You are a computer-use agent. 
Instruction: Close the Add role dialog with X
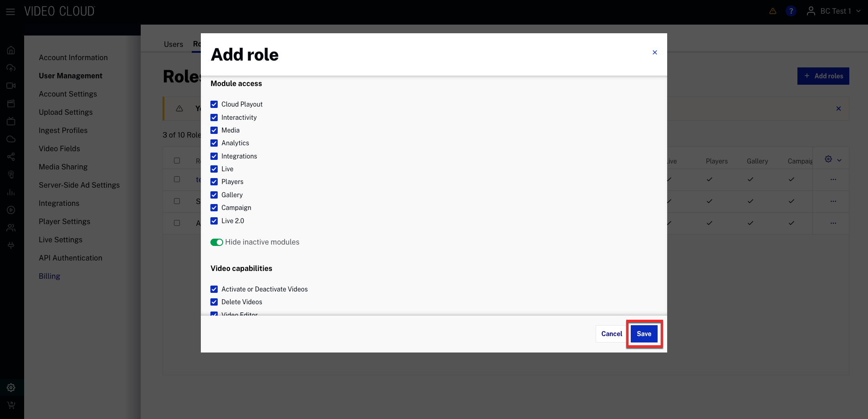coord(654,52)
